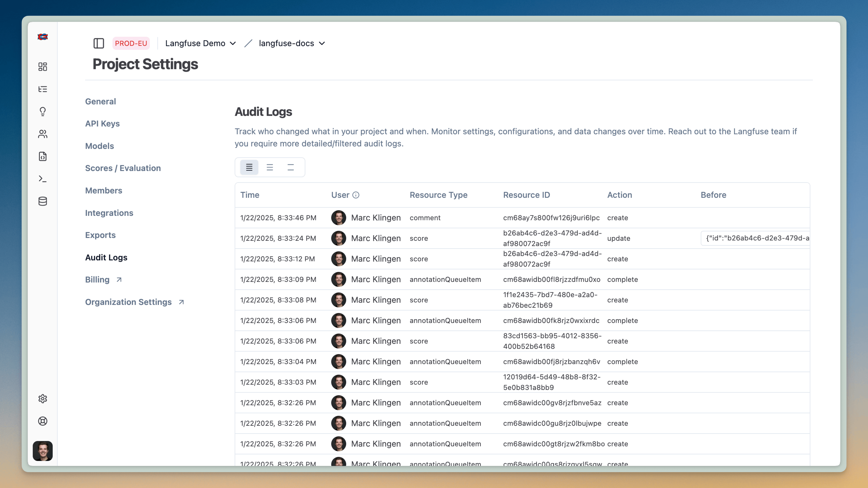
Task: Select the Tracing icon in the sidebar
Action: coord(42,89)
